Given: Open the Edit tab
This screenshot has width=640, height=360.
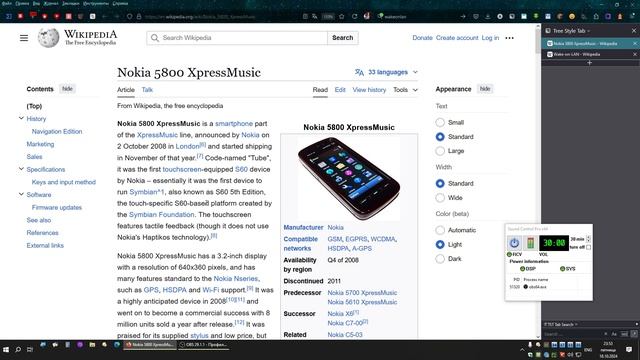Looking at the screenshot, I should tap(340, 90).
